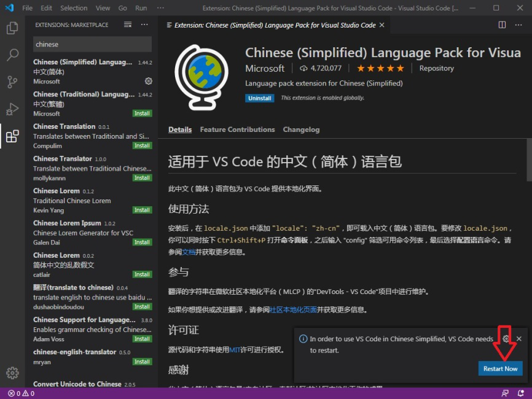This screenshot has width=532, height=399.
Task: Click the split editor right icon
Action: click(502, 25)
